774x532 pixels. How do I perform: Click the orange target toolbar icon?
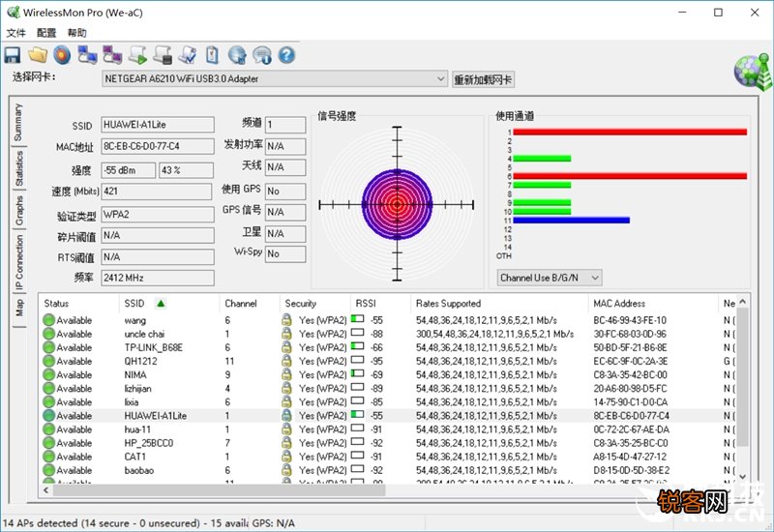click(x=62, y=55)
